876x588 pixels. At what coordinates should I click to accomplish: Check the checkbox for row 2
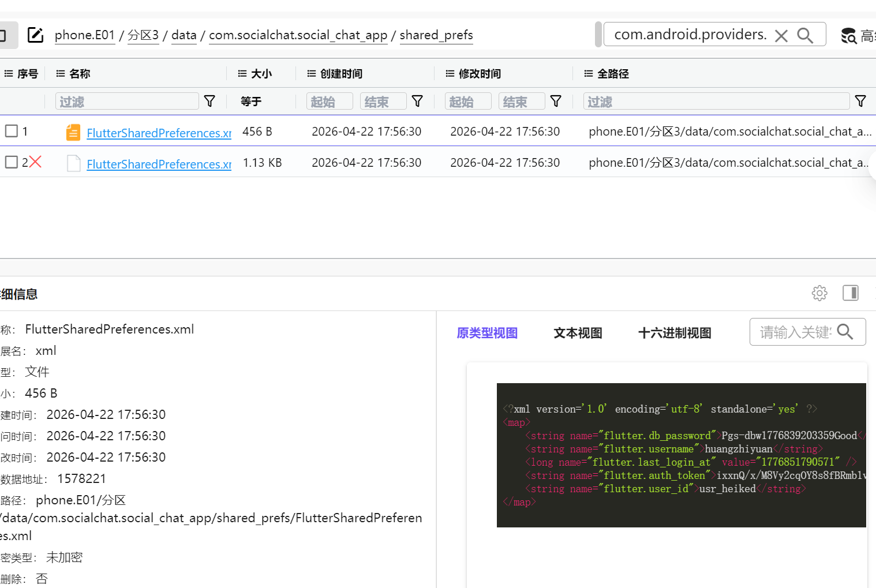click(x=12, y=162)
